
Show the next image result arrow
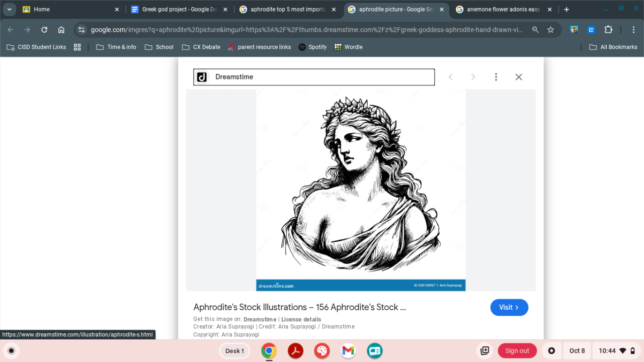pos(473,77)
